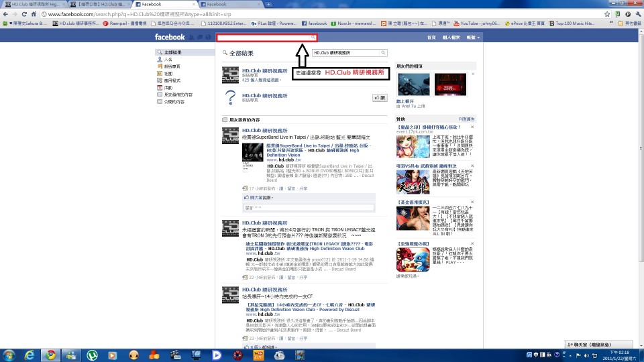Image resolution: width=644 pixels, height=362 pixels.
Task: Go to 首頁 in facebook top bar
Action: [431, 38]
